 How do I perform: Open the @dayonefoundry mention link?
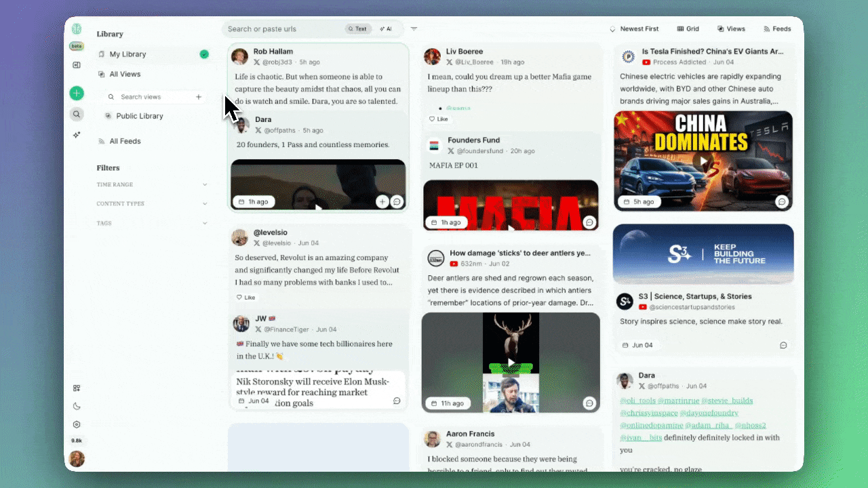[709, 413]
